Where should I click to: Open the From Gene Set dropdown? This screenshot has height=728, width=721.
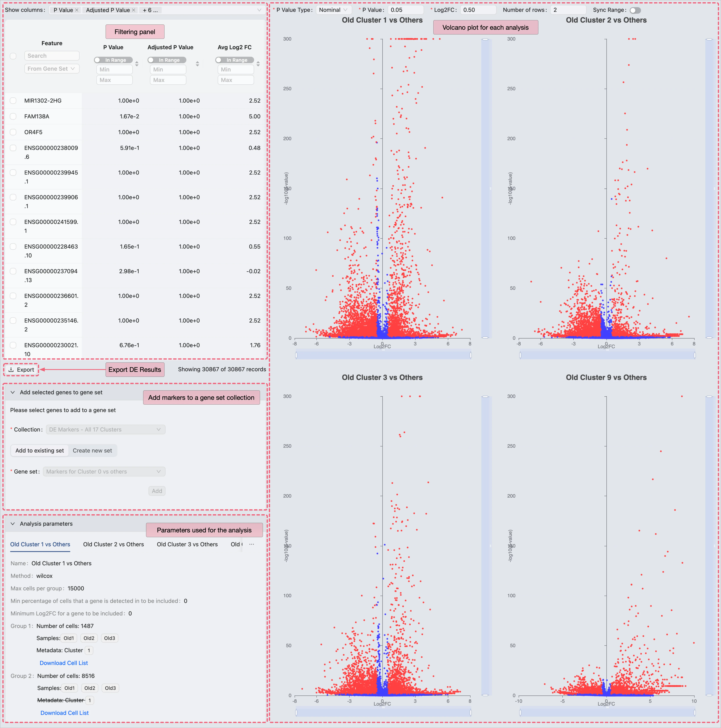52,69
